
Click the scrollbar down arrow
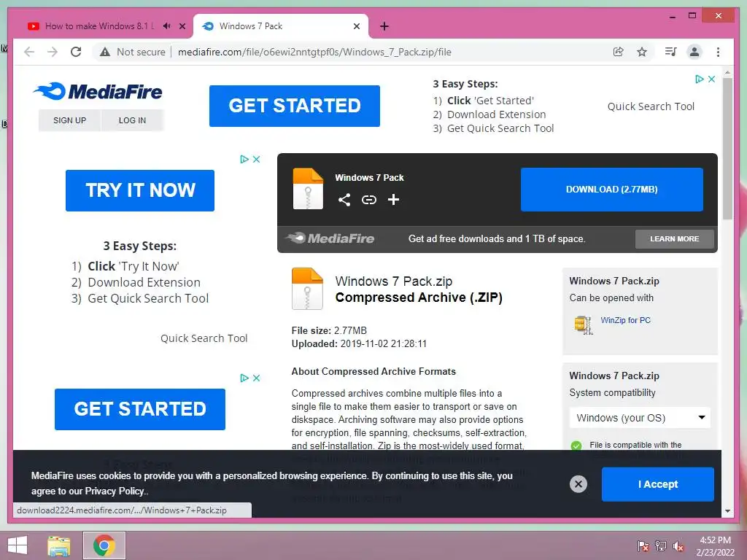click(x=727, y=511)
